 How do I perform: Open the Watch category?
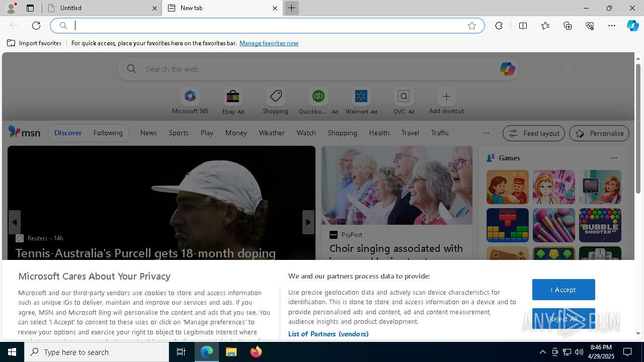306,133
